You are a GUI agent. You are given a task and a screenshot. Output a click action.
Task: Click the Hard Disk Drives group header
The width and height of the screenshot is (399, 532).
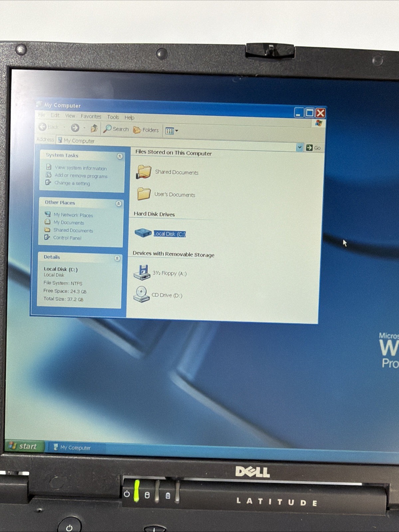154,214
